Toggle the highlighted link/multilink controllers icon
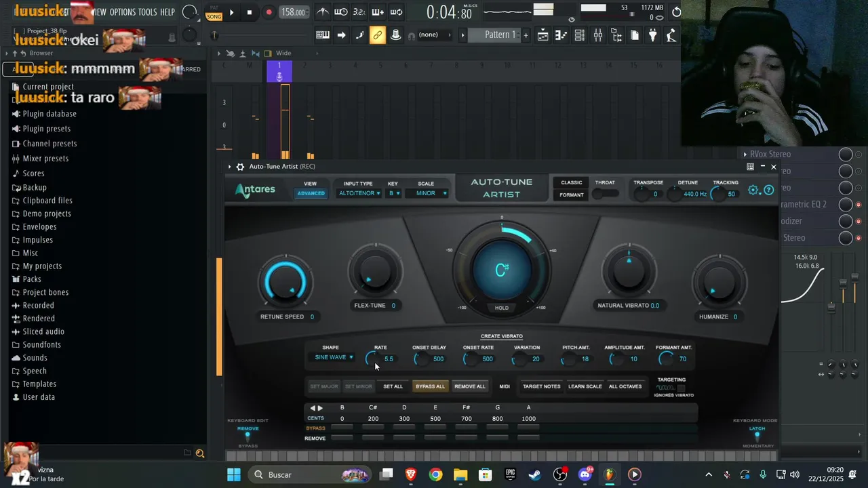Viewport: 868px width, 488px height. tap(378, 35)
